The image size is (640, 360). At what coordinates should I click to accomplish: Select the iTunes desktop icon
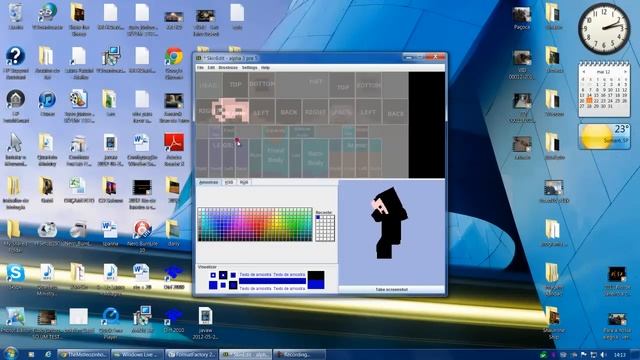coord(47,104)
